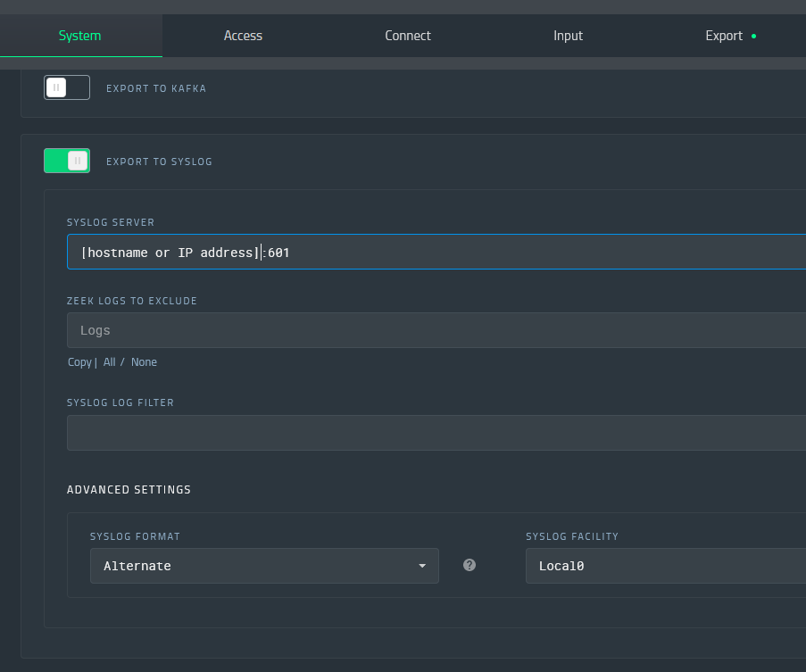Screen dimensions: 806x672
Task: Open the Input tab
Action: click(x=568, y=36)
